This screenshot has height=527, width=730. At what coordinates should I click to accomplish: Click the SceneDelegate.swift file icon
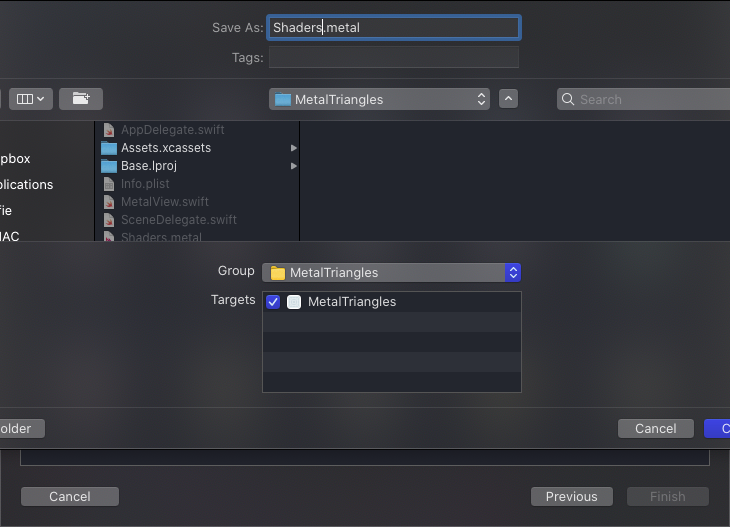click(x=109, y=220)
